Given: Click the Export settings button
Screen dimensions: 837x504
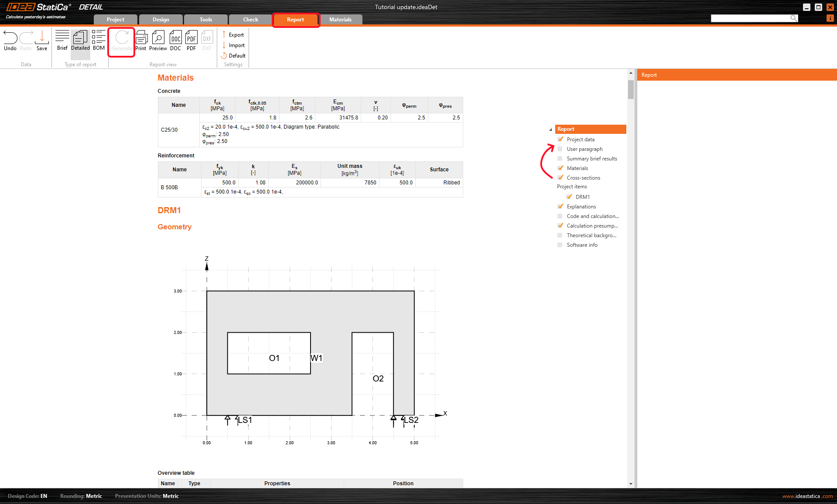Looking at the screenshot, I should (x=233, y=35).
